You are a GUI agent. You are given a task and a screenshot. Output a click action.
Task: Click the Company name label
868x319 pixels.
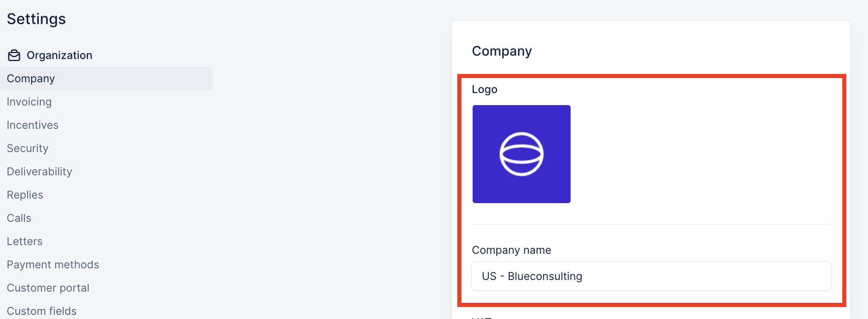pos(511,250)
